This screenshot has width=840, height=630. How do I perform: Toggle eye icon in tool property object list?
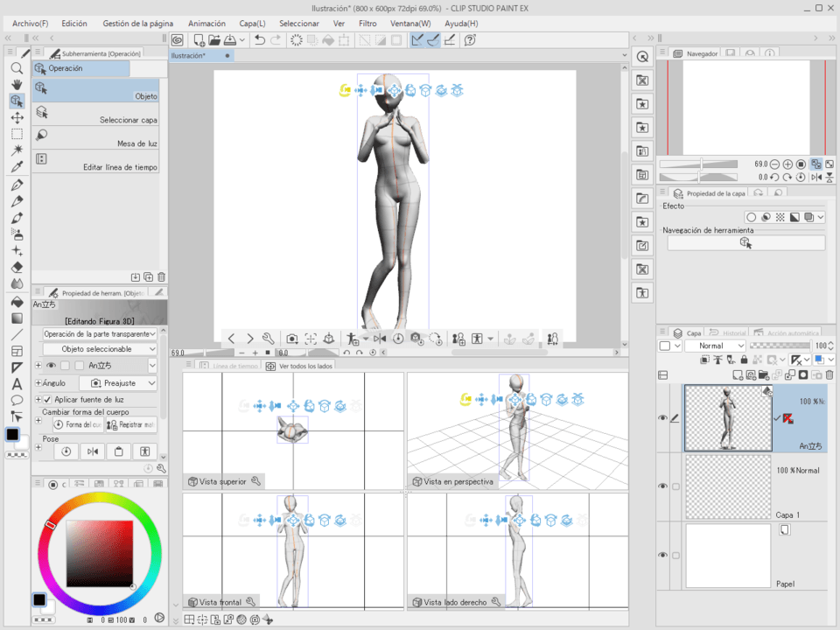click(51, 366)
